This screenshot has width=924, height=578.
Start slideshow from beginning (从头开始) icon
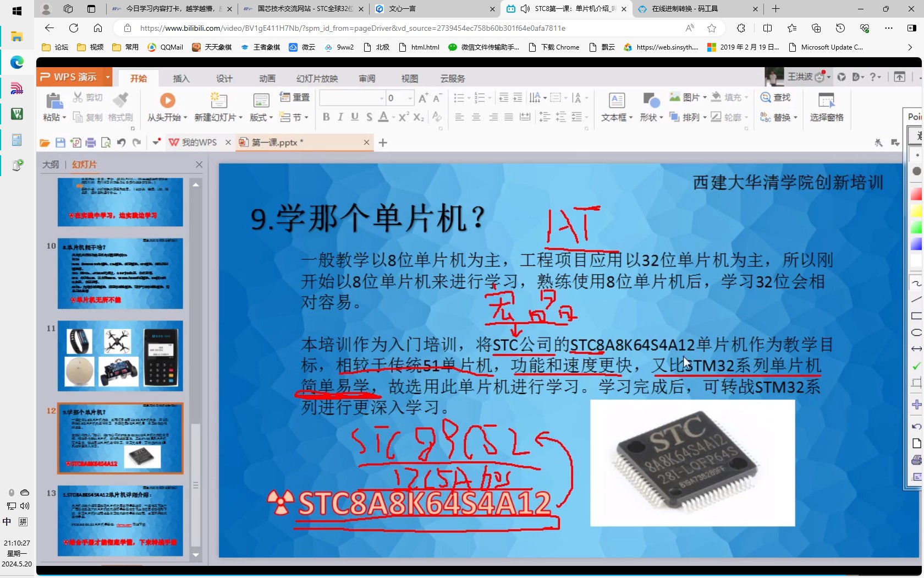[167, 100]
